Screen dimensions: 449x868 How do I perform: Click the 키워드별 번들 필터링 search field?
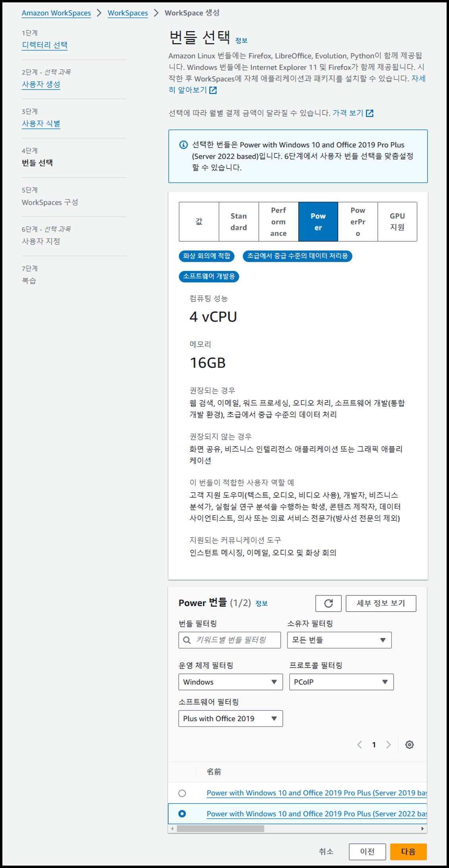pos(230,640)
